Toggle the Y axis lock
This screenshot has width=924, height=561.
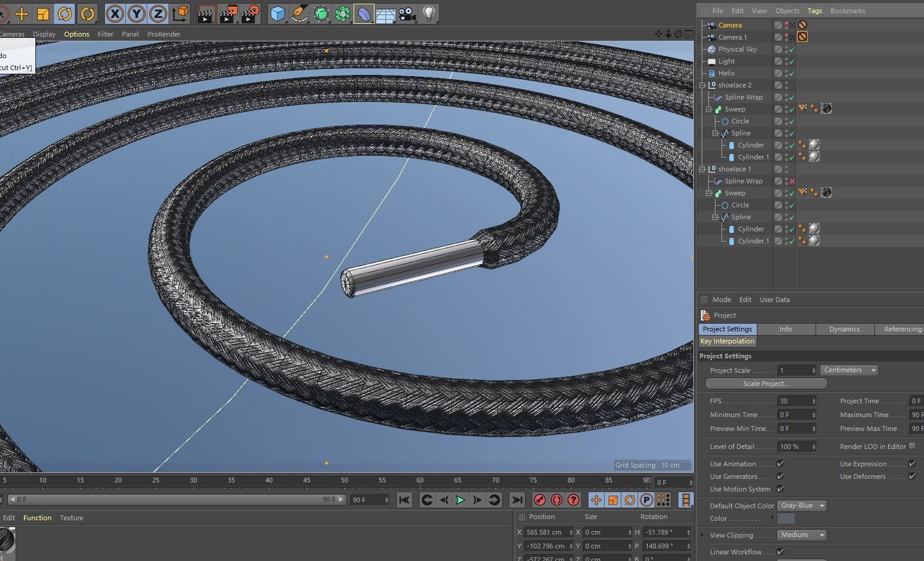137,13
